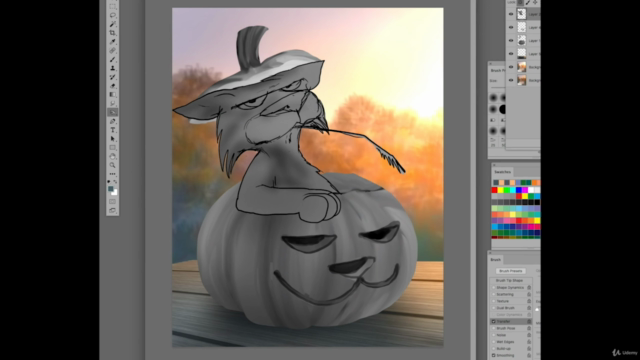The image size is (640, 360).
Task: Select the Magic Wand tool
Action: tap(113, 24)
